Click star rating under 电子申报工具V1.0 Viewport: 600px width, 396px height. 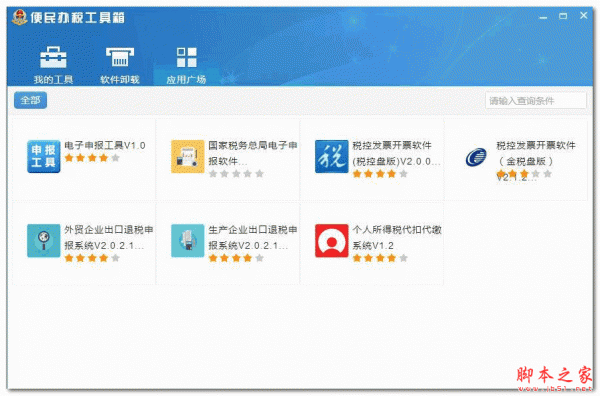pyautogui.click(x=92, y=158)
